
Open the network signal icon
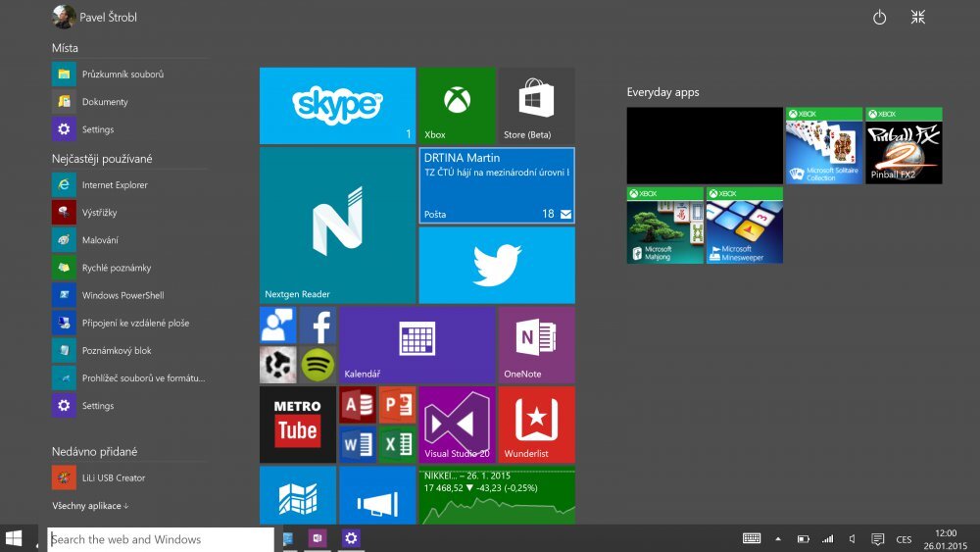[x=827, y=539]
